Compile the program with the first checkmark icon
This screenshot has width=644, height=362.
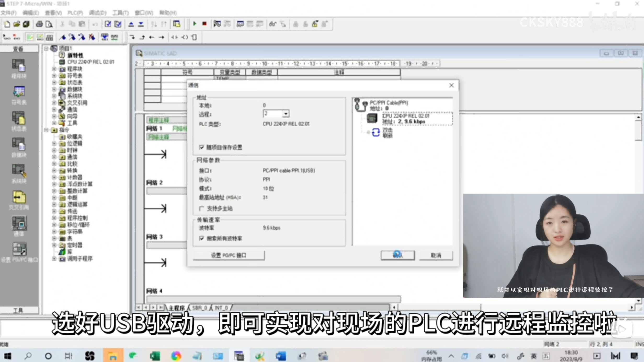[x=108, y=24]
